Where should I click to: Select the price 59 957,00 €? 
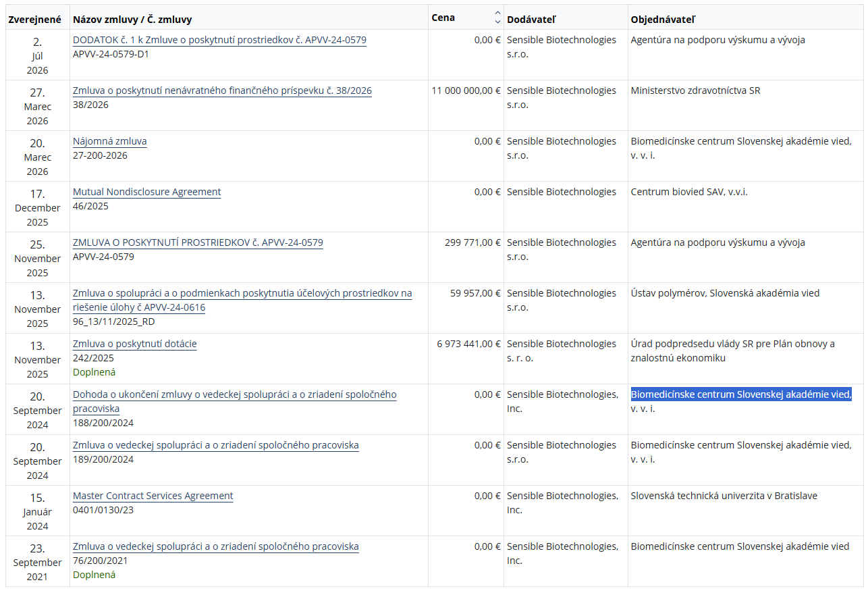tap(475, 293)
